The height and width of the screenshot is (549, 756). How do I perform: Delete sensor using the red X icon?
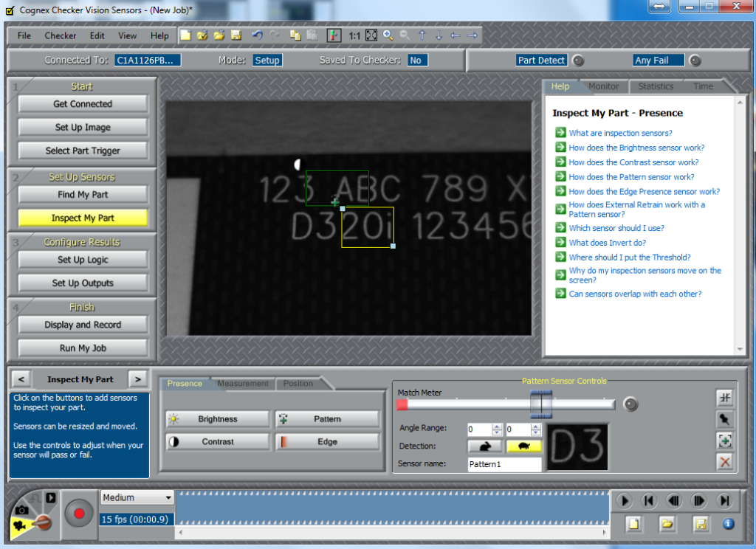click(724, 462)
